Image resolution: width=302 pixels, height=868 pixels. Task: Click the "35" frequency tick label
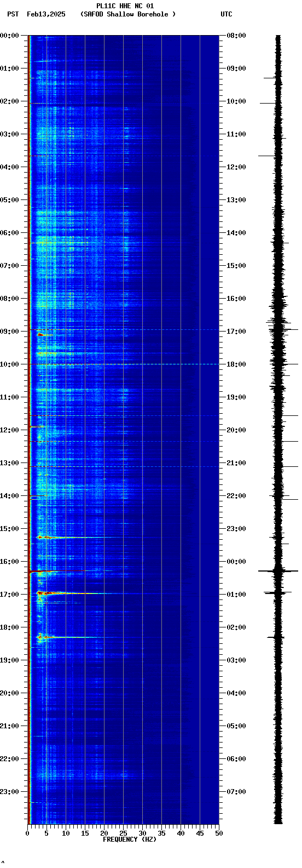tap(161, 833)
